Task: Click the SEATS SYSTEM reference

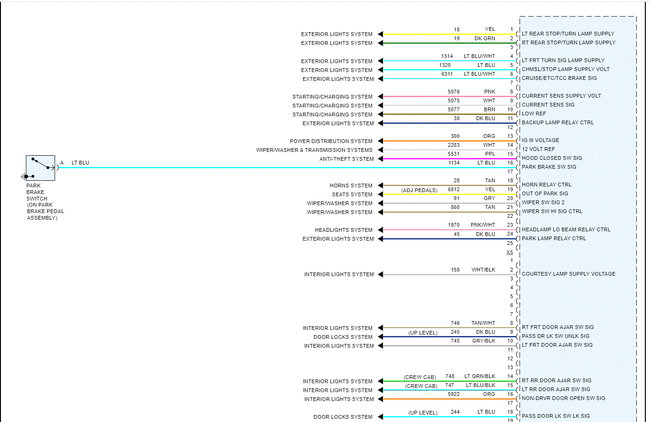Action: [x=352, y=194]
